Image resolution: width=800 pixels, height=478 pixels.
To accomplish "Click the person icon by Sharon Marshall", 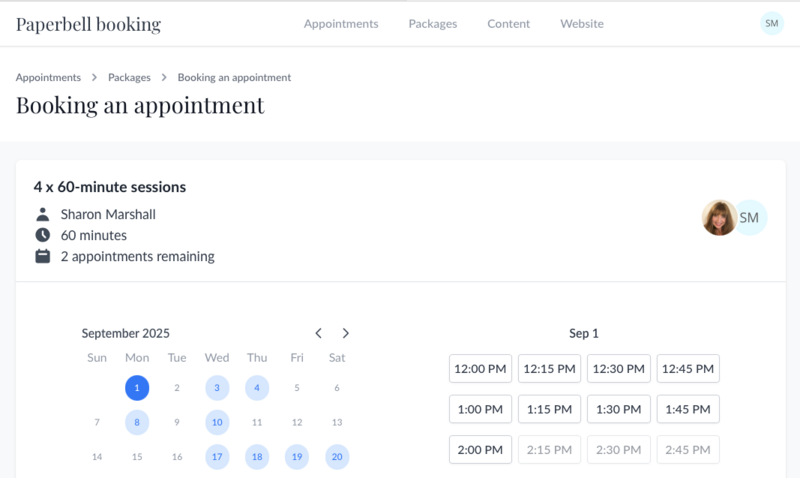I will coord(43,214).
